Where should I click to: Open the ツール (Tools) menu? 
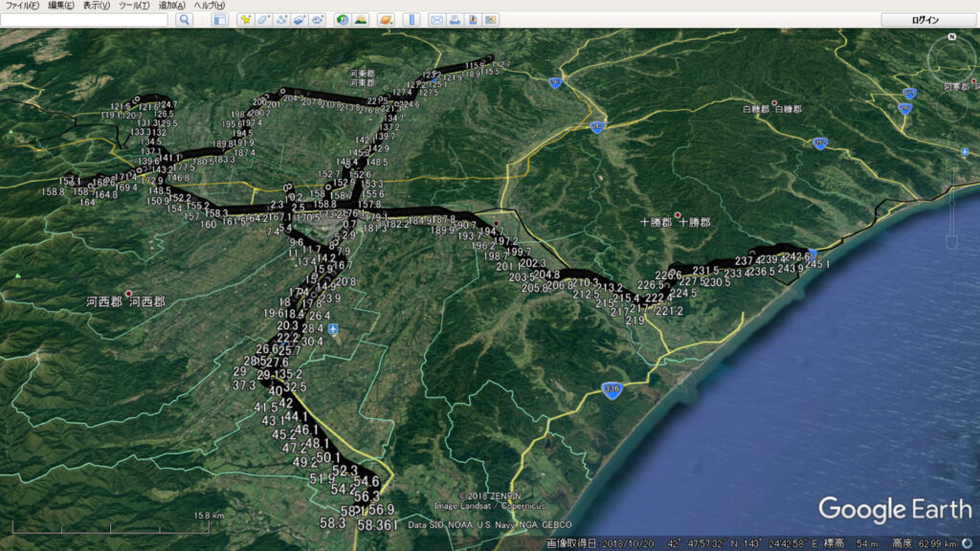pos(134,6)
